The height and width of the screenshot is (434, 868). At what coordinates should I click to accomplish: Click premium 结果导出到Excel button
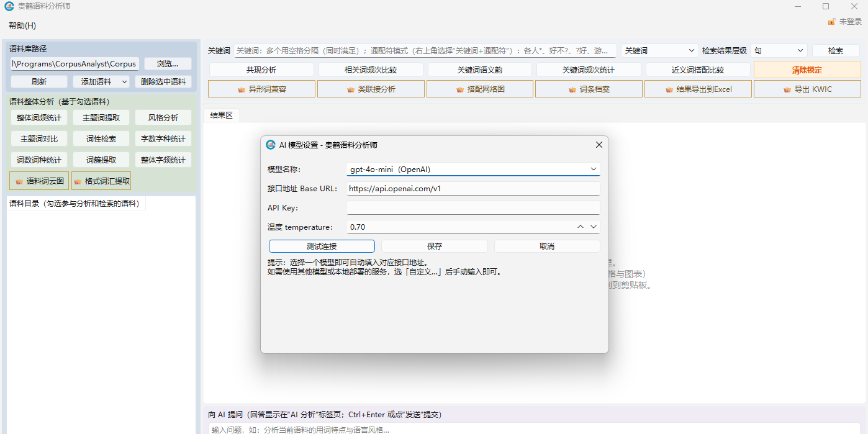(x=698, y=89)
